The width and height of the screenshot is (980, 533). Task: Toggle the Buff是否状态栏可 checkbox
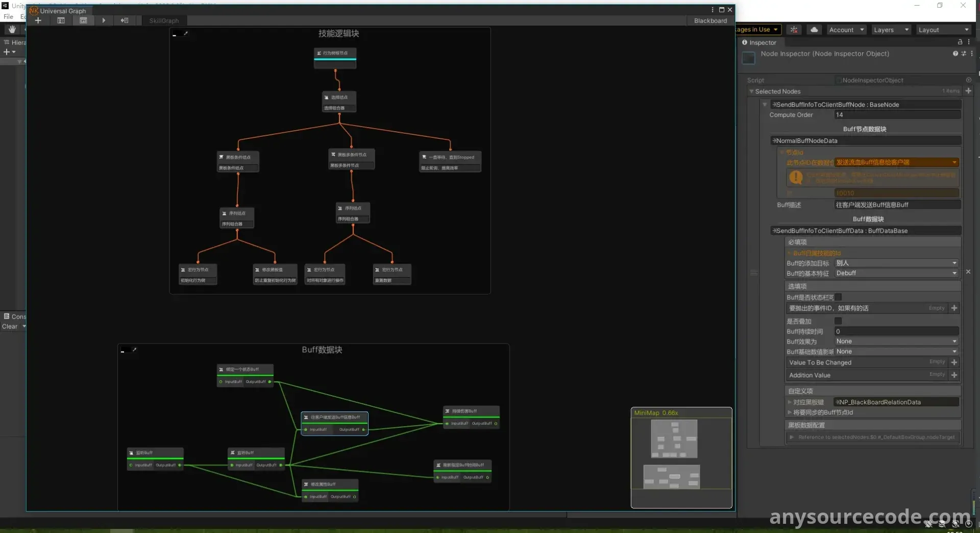(838, 297)
